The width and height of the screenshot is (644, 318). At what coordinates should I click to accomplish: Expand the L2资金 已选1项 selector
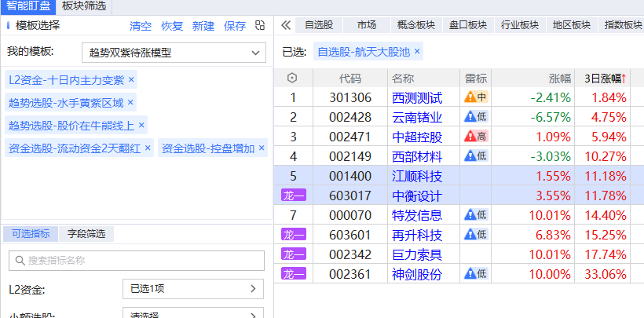click(x=193, y=289)
